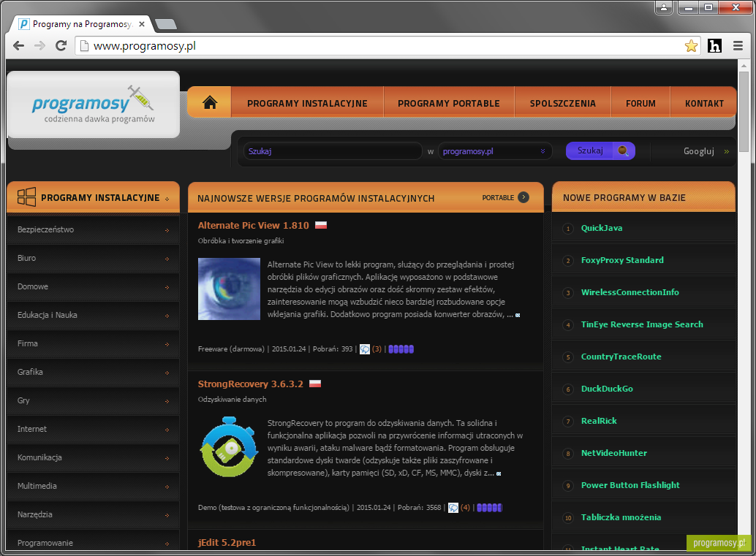Expand the Domowe category

93,286
